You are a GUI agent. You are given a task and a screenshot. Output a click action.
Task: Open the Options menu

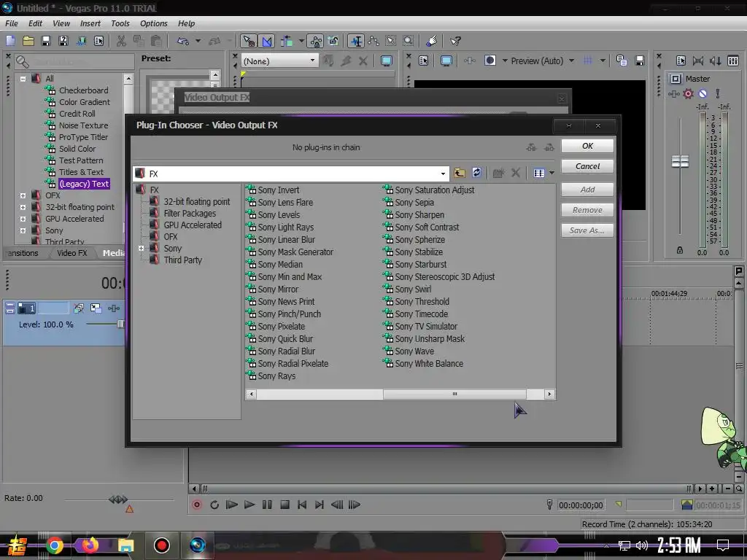point(153,23)
